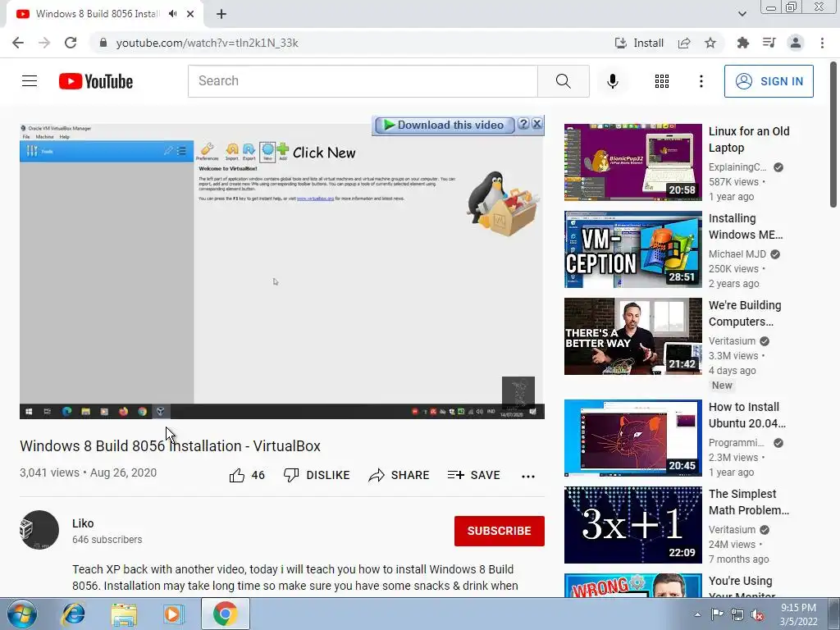840x630 pixels.
Task: Open Linux for an Old Laptop thumbnail
Action: [632, 162]
